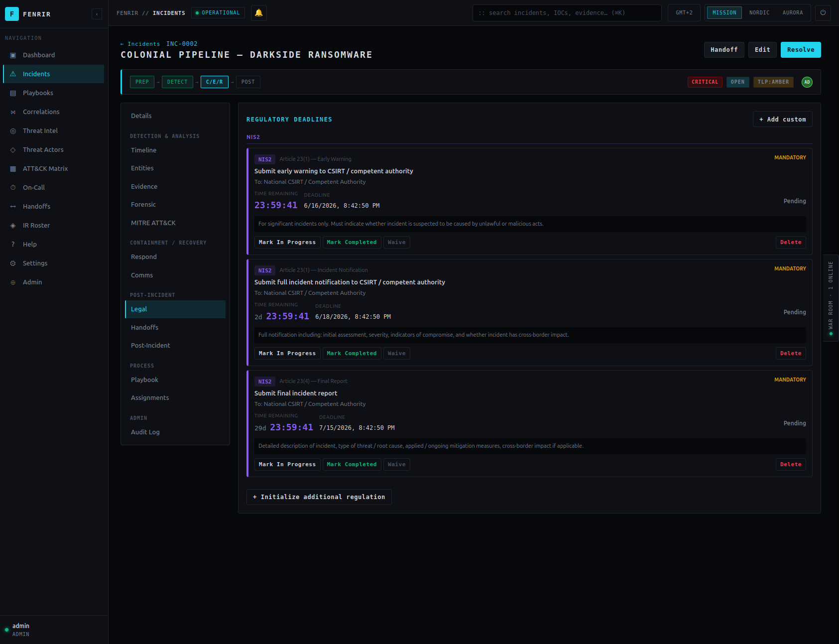This screenshot has width=839, height=644.
Task: Select the POST phase step
Action: tap(248, 82)
